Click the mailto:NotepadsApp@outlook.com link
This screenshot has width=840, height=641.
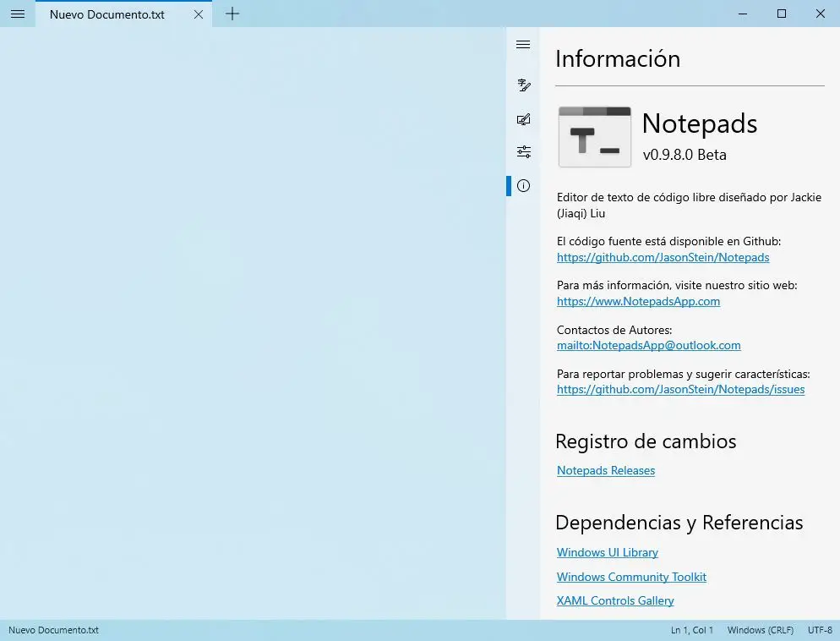click(x=648, y=345)
